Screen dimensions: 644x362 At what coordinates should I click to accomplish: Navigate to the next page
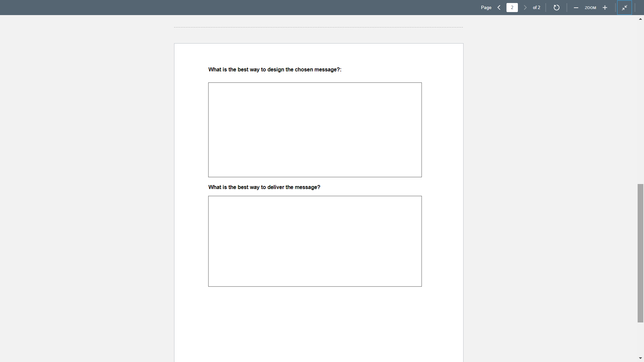tap(525, 7)
